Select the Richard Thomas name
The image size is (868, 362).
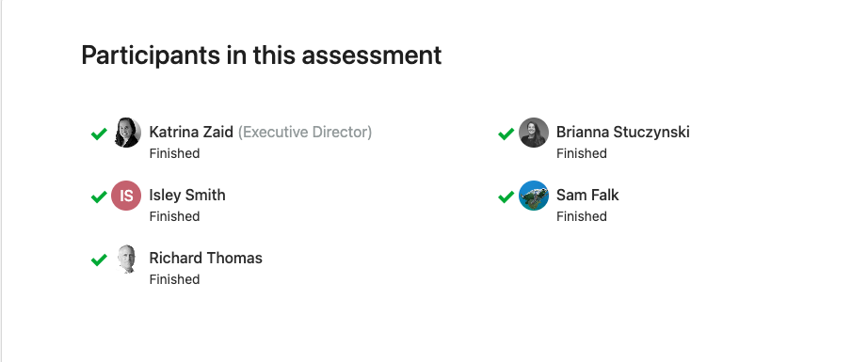point(206,258)
